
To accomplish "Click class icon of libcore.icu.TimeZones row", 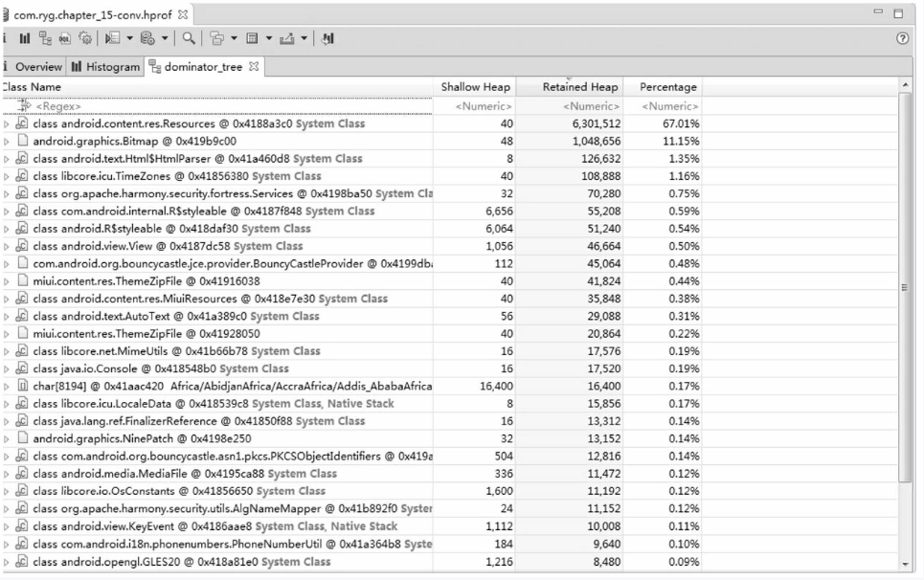I will click(x=22, y=175).
